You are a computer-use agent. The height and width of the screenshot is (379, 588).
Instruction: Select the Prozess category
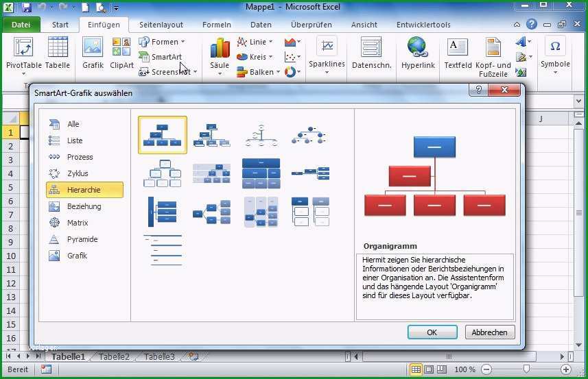[x=85, y=157]
